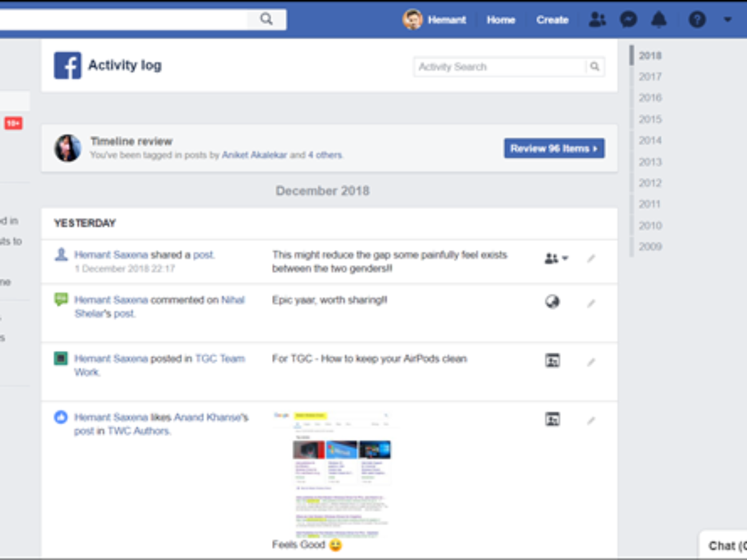The height and width of the screenshot is (560, 747).
Task: Click the green comment icon beside 'commented on'
Action: point(61,299)
